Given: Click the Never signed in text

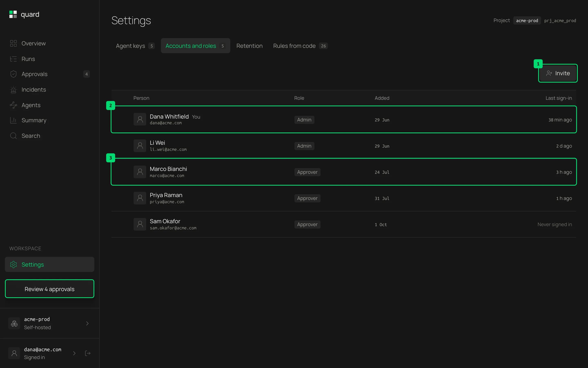Looking at the screenshot, I should tap(555, 224).
